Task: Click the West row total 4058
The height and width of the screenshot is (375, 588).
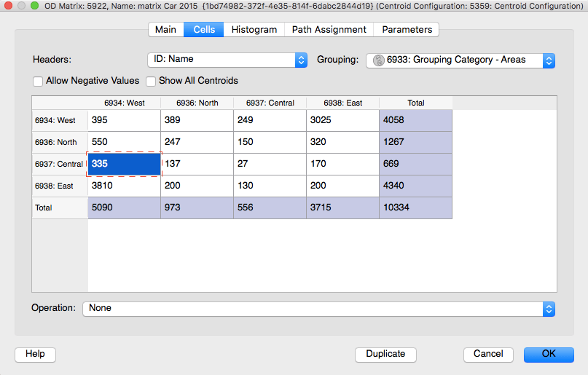Action: click(416, 121)
